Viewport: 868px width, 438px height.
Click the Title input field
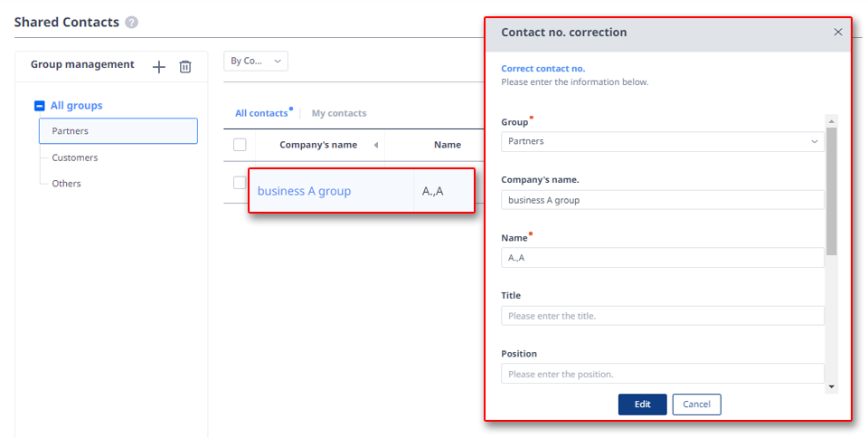[x=663, y=316]
